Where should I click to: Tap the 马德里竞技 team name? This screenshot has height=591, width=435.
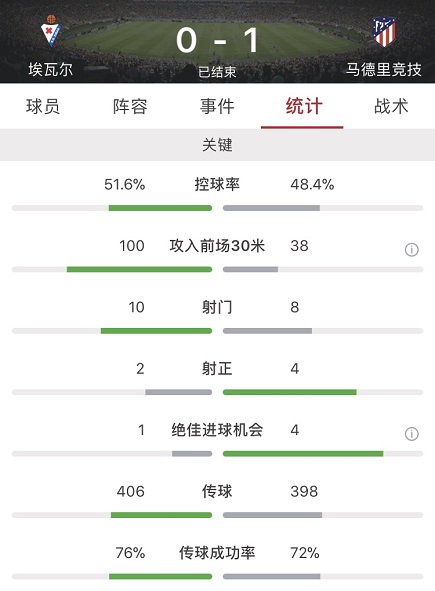coord(384,69)
